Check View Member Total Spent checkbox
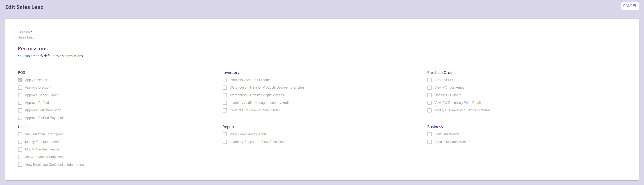The width and height of the screenshot is (644, 185). coord(20,134)
